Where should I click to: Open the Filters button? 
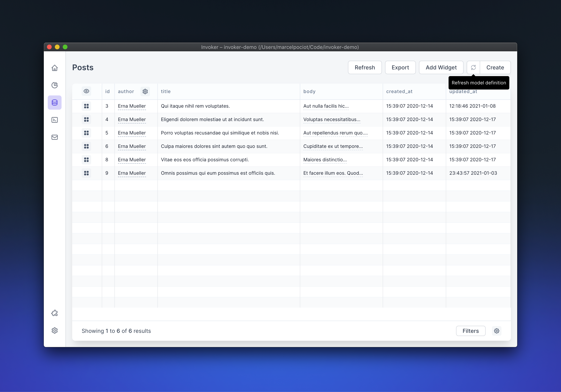(471, 331)
